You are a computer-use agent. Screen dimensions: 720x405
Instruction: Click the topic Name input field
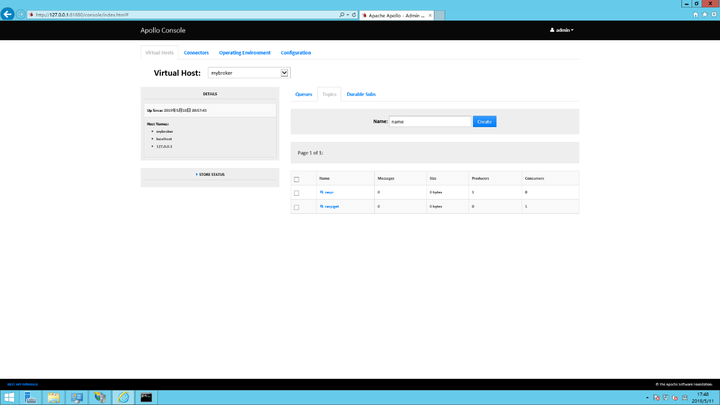coord(430,122)
